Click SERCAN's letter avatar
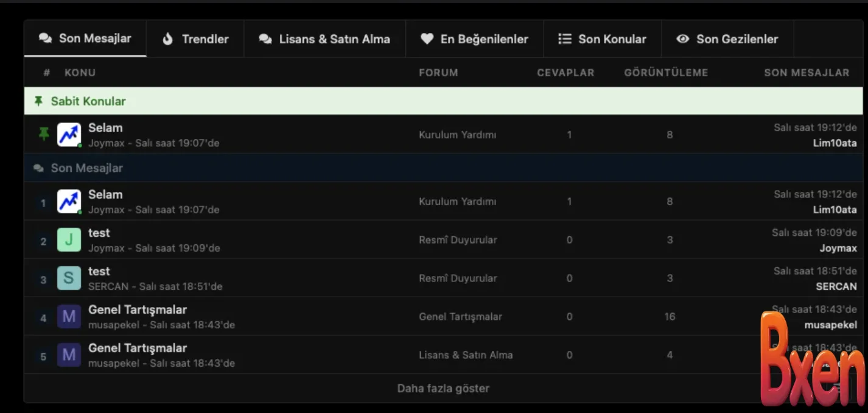The height and width of the screenshot is (413, 868). (69, 278)
